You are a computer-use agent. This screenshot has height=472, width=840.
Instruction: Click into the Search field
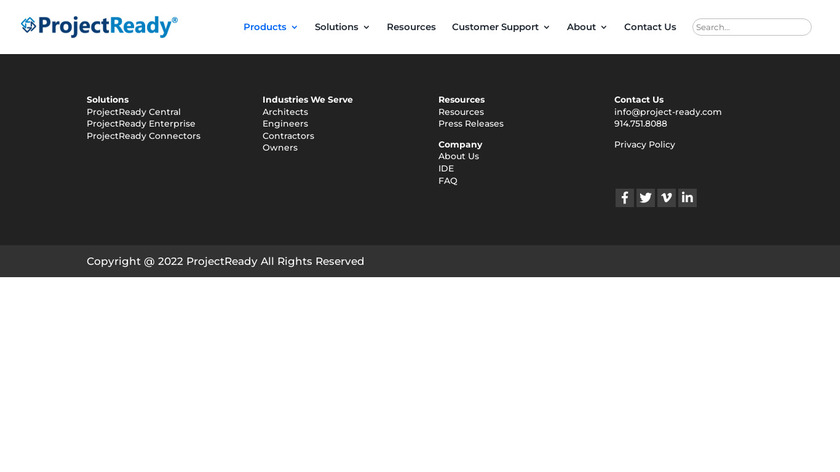tap(751, 27)
